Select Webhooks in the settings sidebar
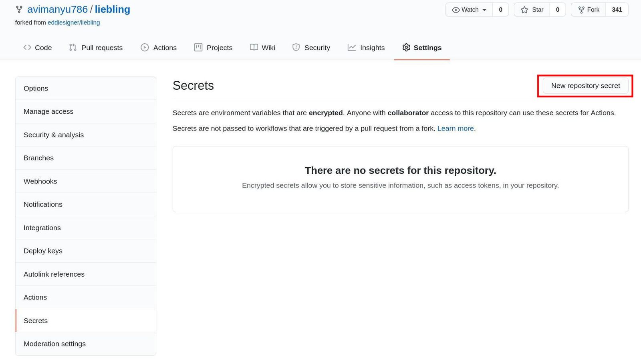641x364 pixels. point(40,181)
